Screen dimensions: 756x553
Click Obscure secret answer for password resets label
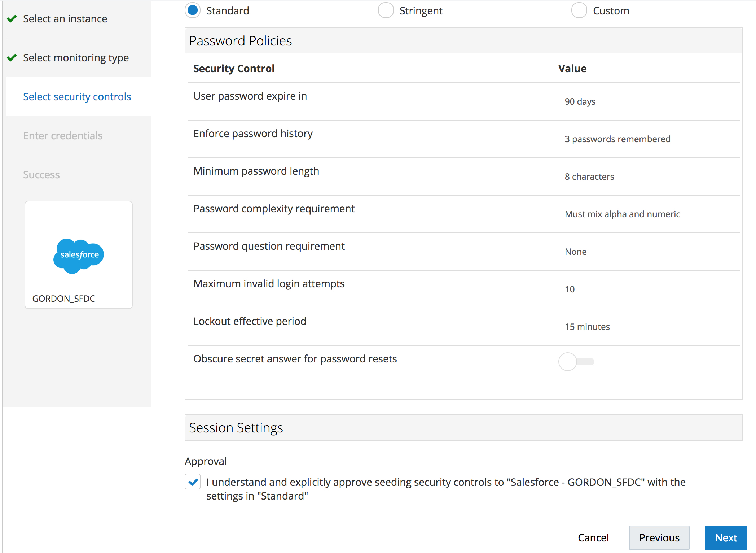point(295,358)
